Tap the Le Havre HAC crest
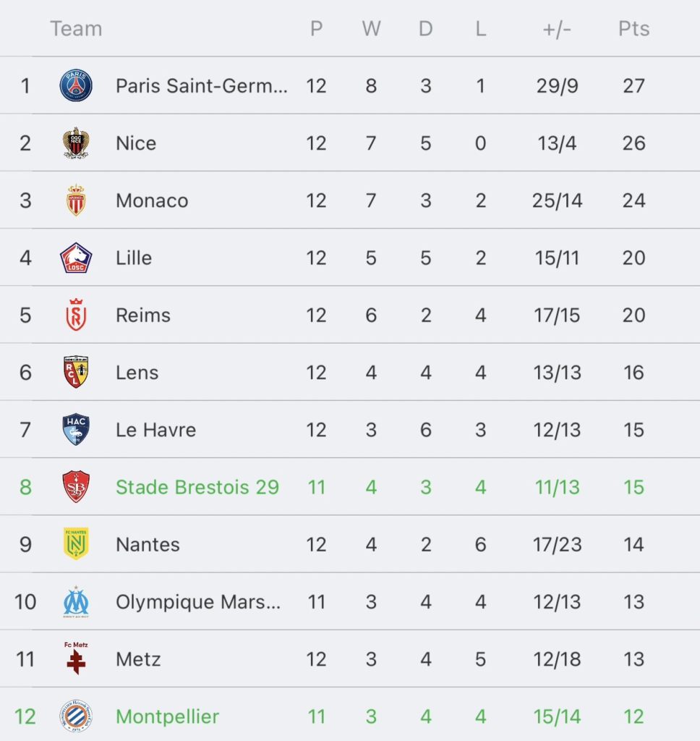Viewport: 700px width, 741px height. 76,430
